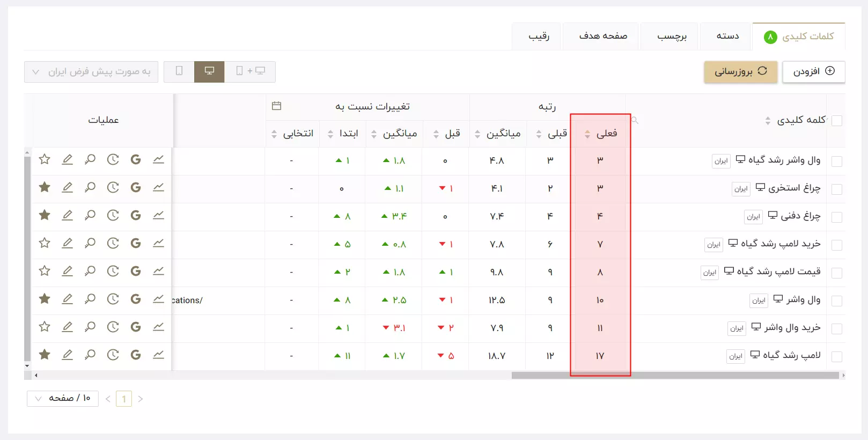
Task: Click the لامپ رشد گیاه keyword text
Action: coord(792,355)
